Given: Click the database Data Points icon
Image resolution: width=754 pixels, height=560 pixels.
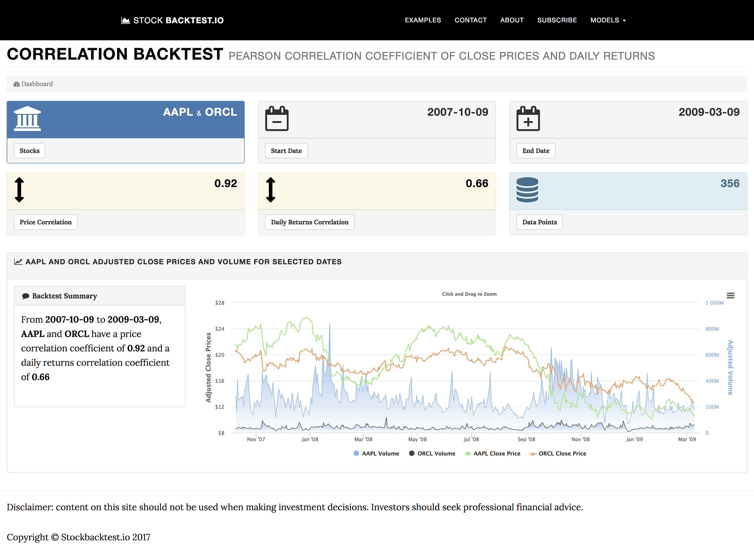Looking at the screenshot, I should pos(527,190).
